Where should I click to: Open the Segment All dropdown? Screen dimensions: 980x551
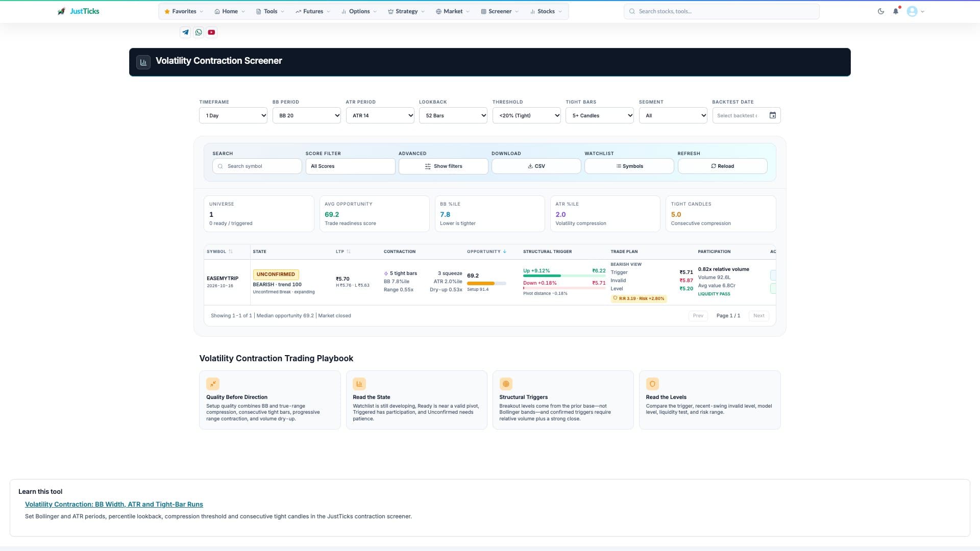(673, 115)
